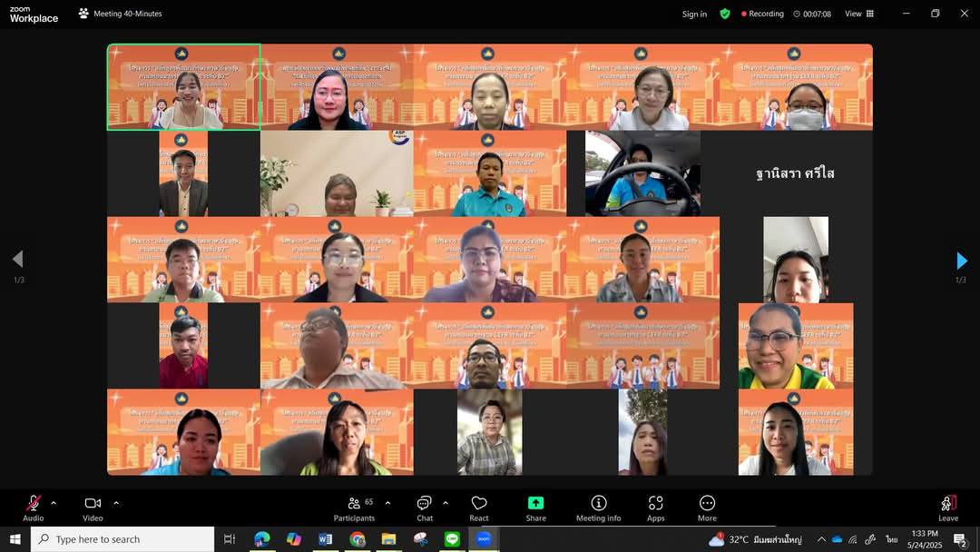Image resolution: width=980 pixels, height=552 pixels.
Task: Open the View layout menu
Action: pyautogui.click(x=858, y=14)
